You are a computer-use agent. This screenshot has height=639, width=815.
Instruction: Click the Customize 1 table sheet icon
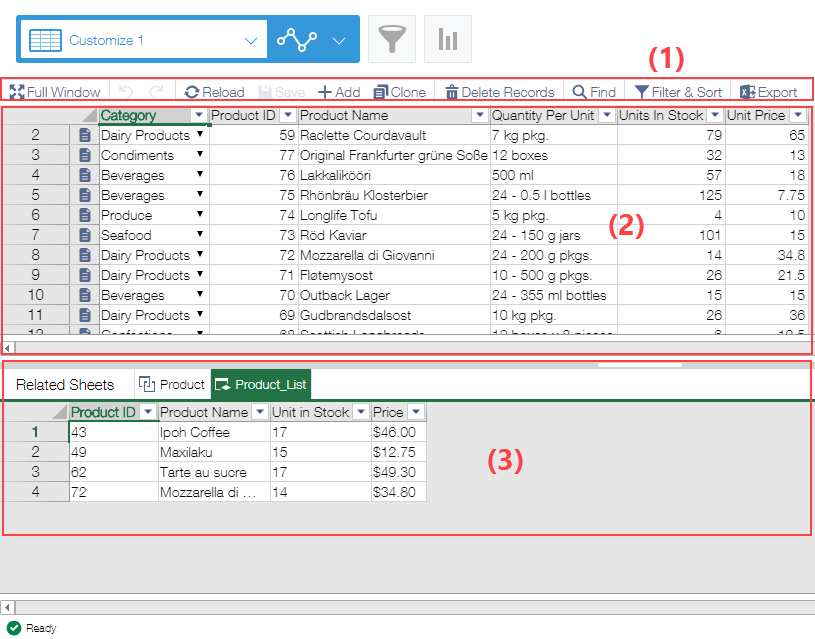45,40
